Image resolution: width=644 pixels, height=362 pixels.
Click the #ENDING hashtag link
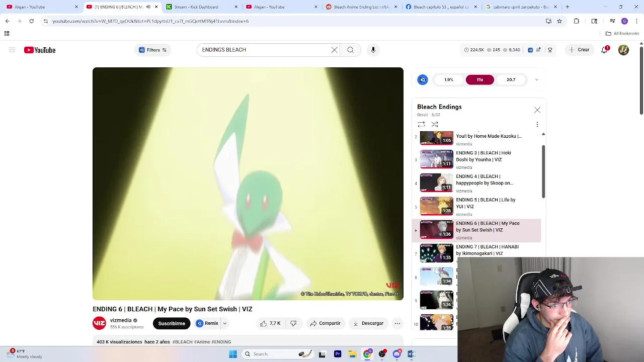(x=221, y=342)
